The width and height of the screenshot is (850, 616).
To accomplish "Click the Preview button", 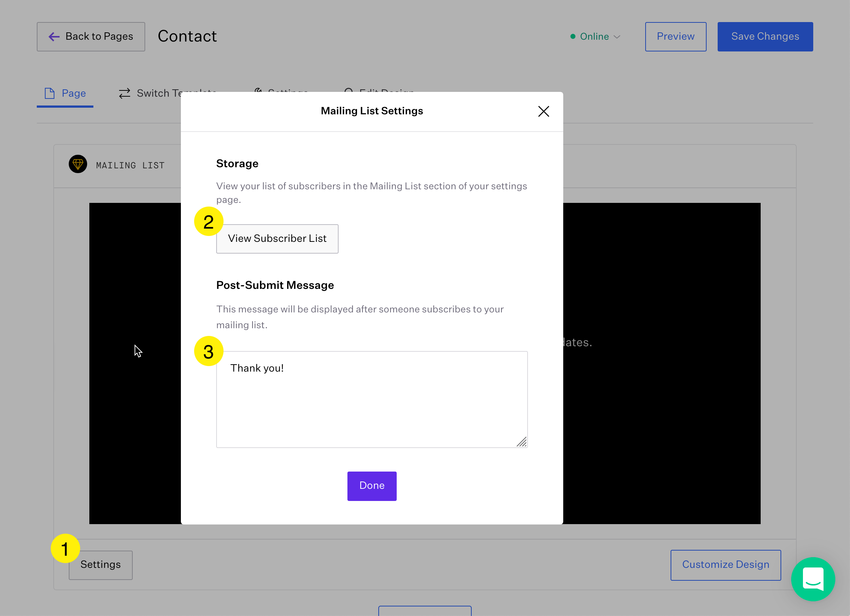I will tap(675, 37).
